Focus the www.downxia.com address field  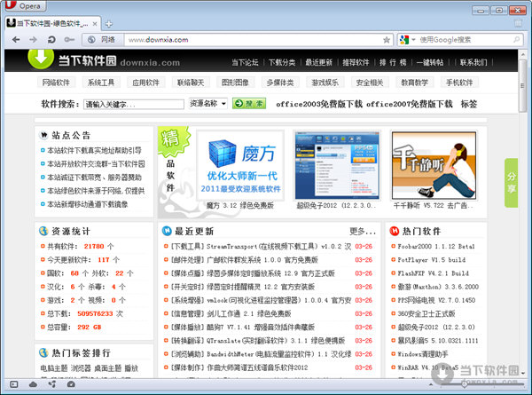254,40
